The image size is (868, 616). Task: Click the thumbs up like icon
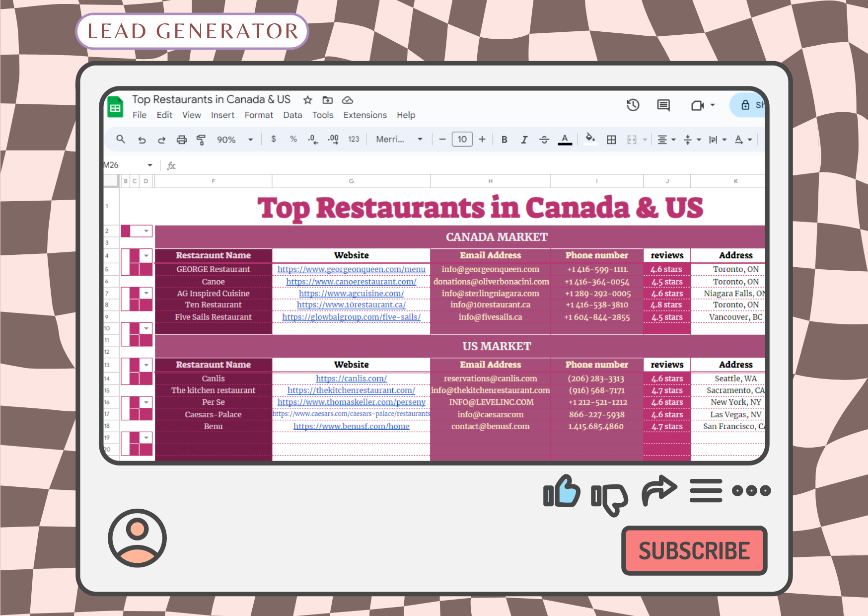[562, 491]
